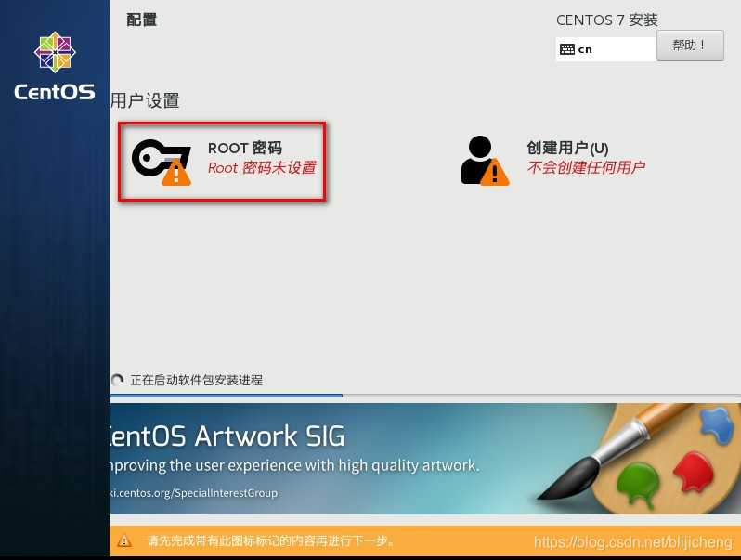This screenshot has width=741, height=560.
Task: Click the 帮助! help button
Action: [x=690, y=46]
